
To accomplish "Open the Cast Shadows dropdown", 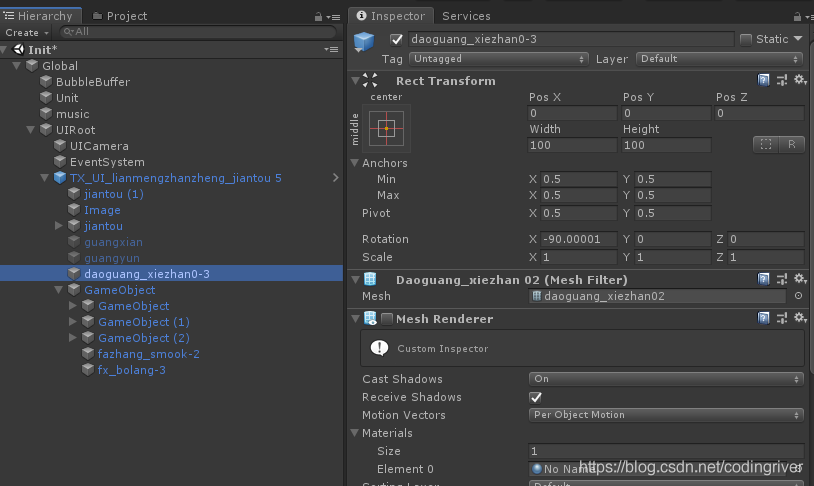I will tap(666, 379).
